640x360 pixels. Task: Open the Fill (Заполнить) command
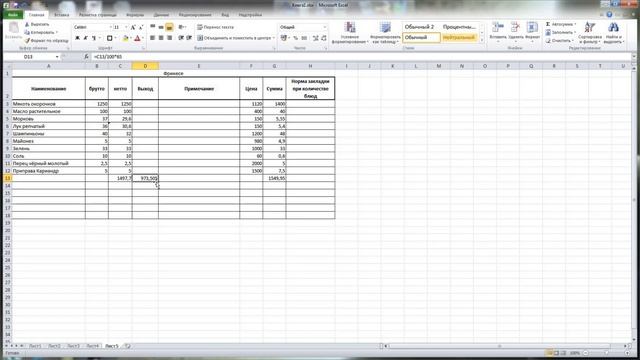pyautogui.click(x=560, y=32)
